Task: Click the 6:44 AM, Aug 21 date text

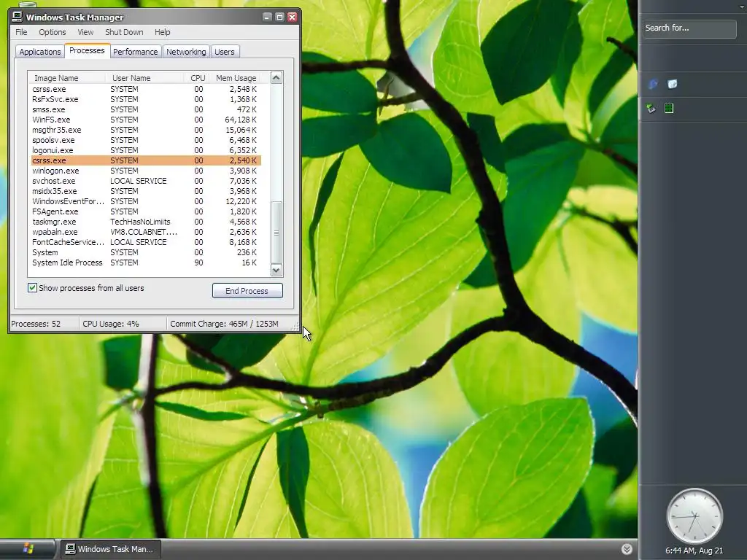Action: tap(694, 551)
